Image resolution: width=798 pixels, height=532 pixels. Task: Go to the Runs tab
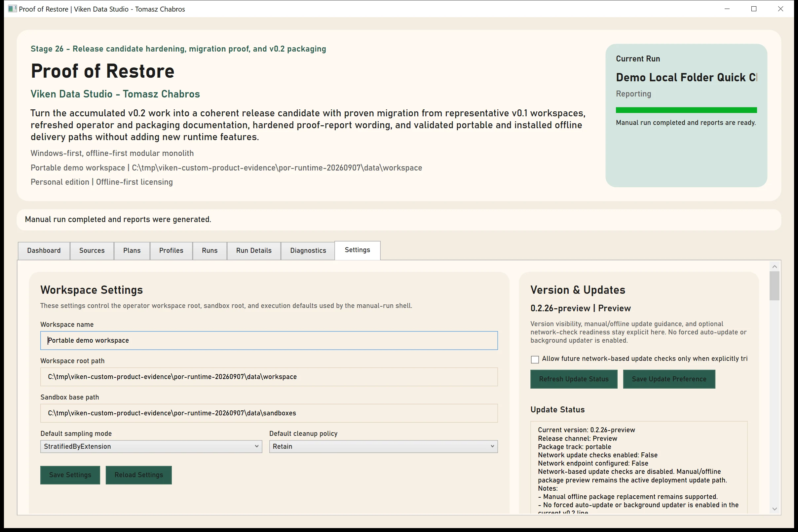210,250
